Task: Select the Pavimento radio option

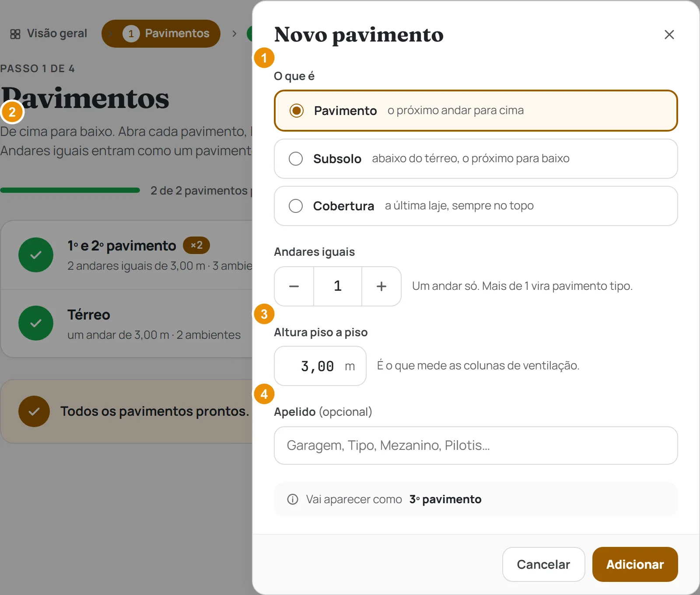Action: coord(476,111)
